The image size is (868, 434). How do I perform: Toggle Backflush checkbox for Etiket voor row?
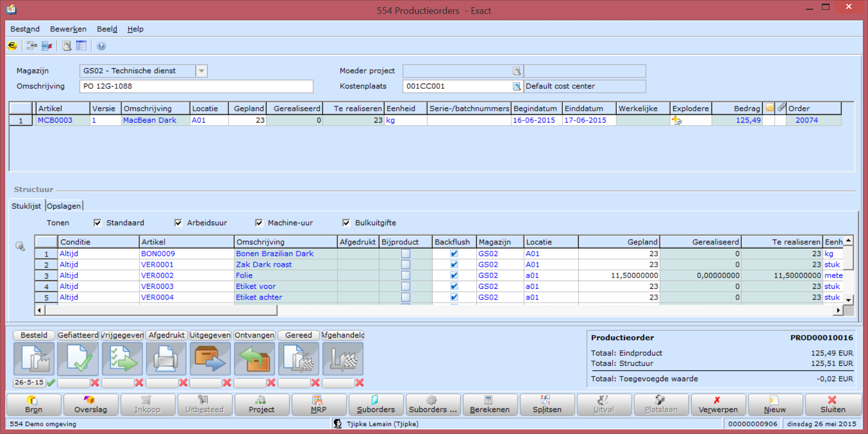click(x=454, y=286)
